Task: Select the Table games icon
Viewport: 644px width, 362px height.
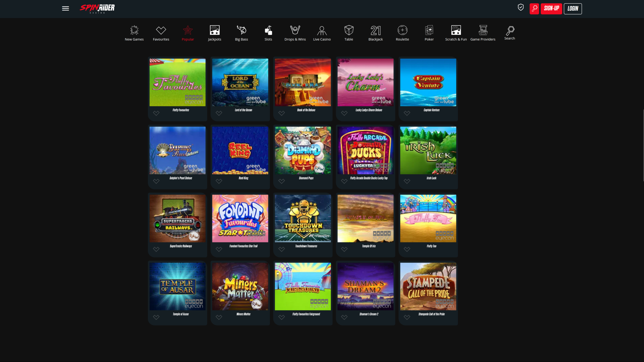Action: (348, 33)
